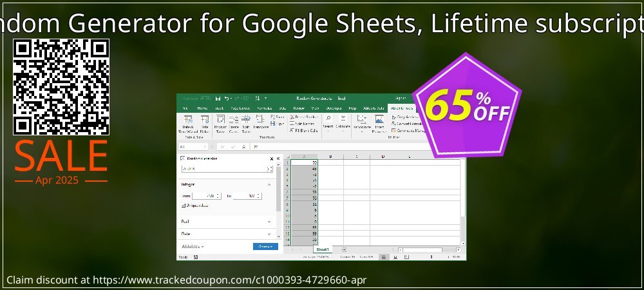This screenshot has width=644, height=290.
Task: Switch to the Home ribbon tab
Action: click(202, 108)
